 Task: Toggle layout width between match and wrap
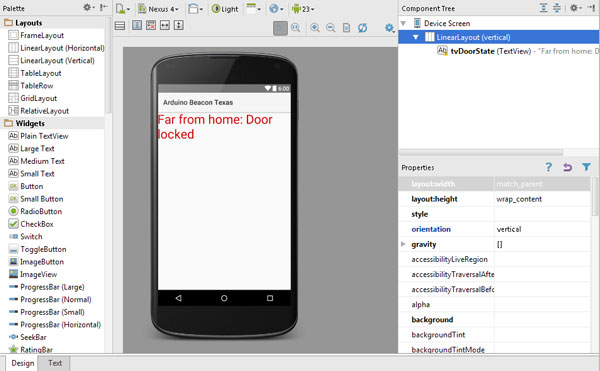(165, 26)
